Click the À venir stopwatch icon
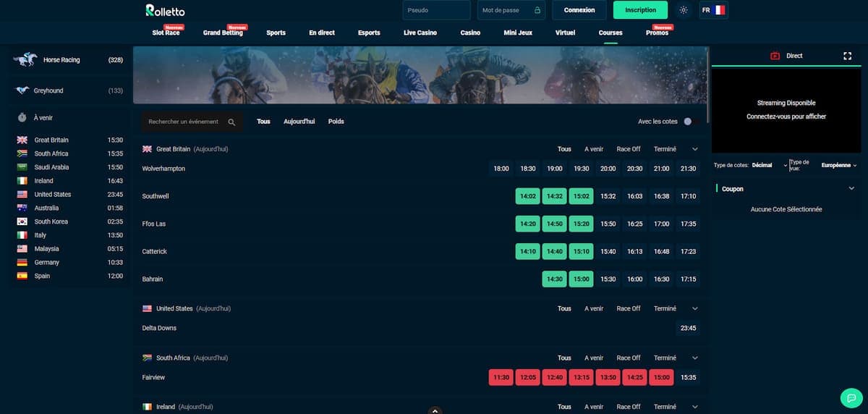Image resolution: width=868 pixels, height=414 pixels. [x=22, y=117]
